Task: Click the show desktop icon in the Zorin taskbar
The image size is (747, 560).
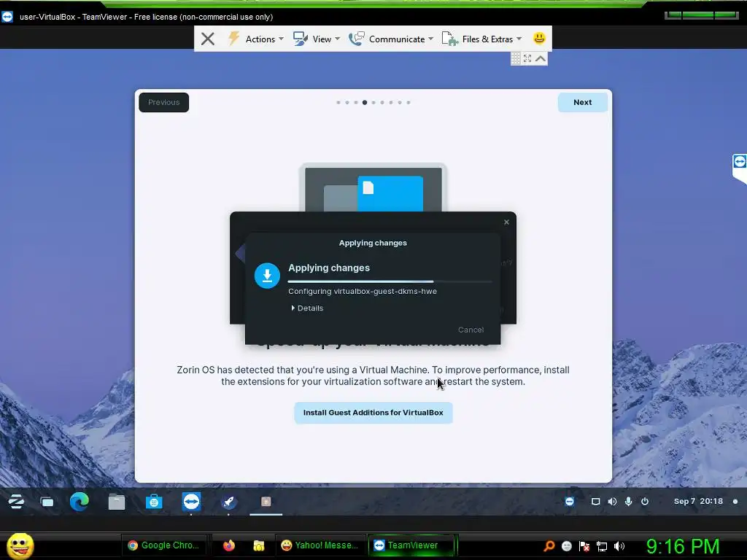Action: click(47, 502)
